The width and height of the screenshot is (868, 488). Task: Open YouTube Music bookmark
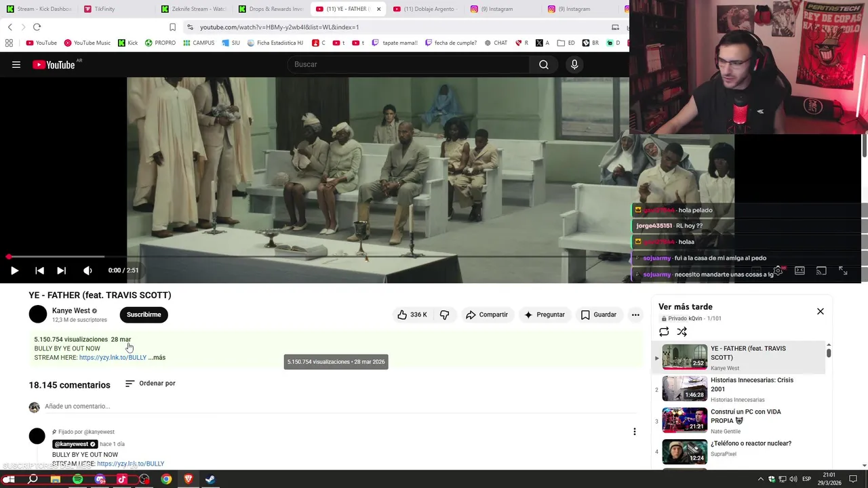coord(87,43)
